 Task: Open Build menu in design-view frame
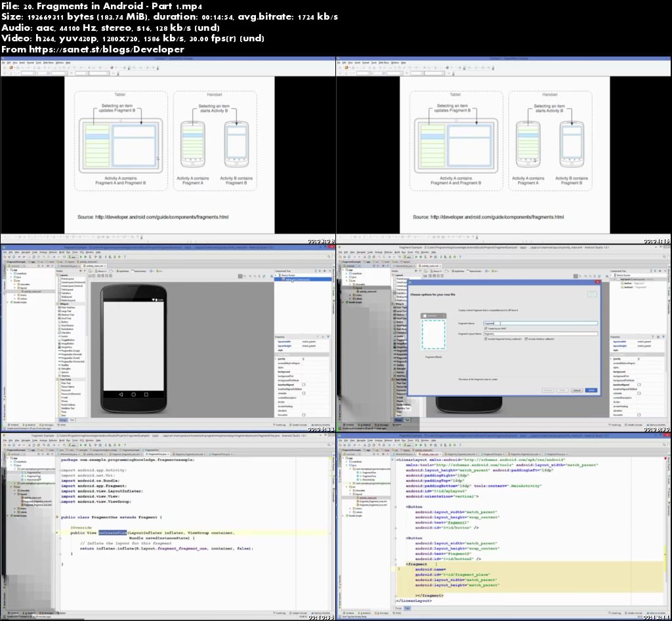pos(62,252)
